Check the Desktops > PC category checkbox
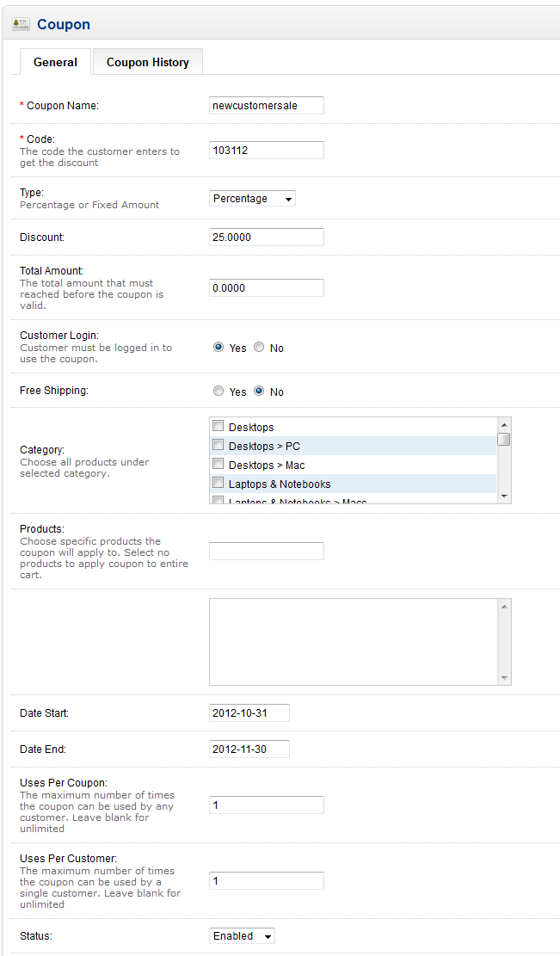 (218, 446)
